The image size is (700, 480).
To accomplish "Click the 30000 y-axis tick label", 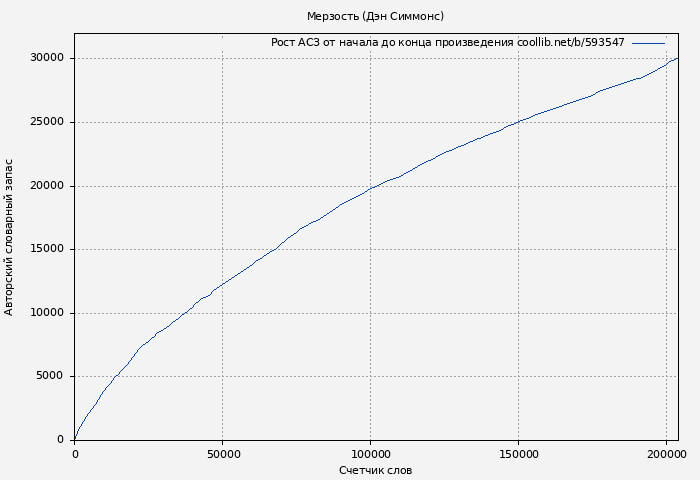I will (47, 58).
